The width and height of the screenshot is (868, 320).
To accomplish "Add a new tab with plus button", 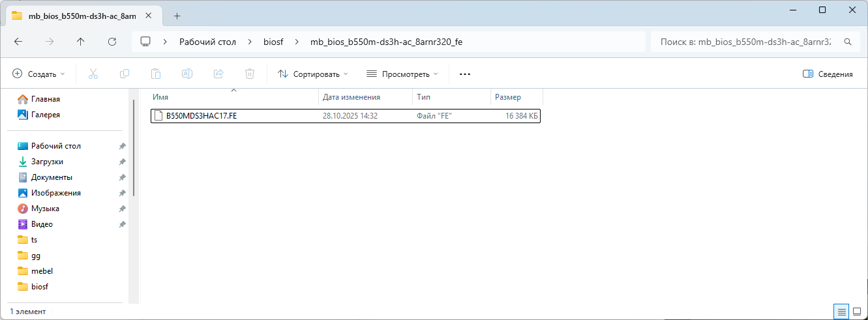I will coord(177,16).
